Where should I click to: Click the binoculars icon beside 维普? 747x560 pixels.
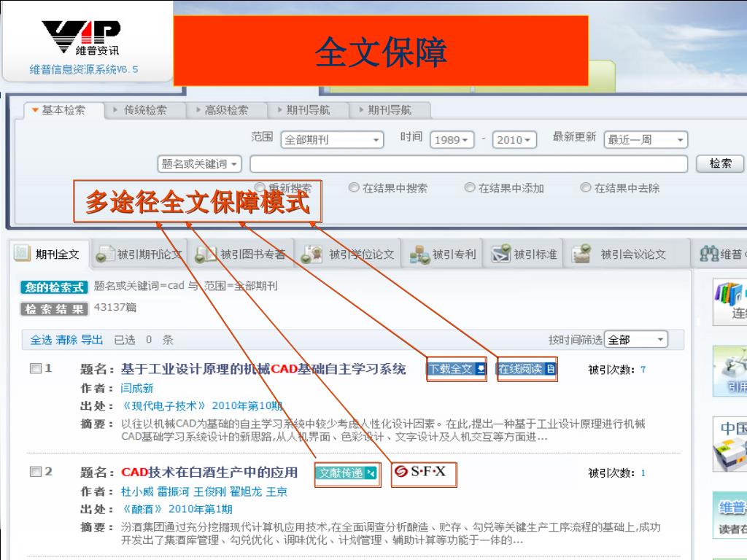coord(709,254)
